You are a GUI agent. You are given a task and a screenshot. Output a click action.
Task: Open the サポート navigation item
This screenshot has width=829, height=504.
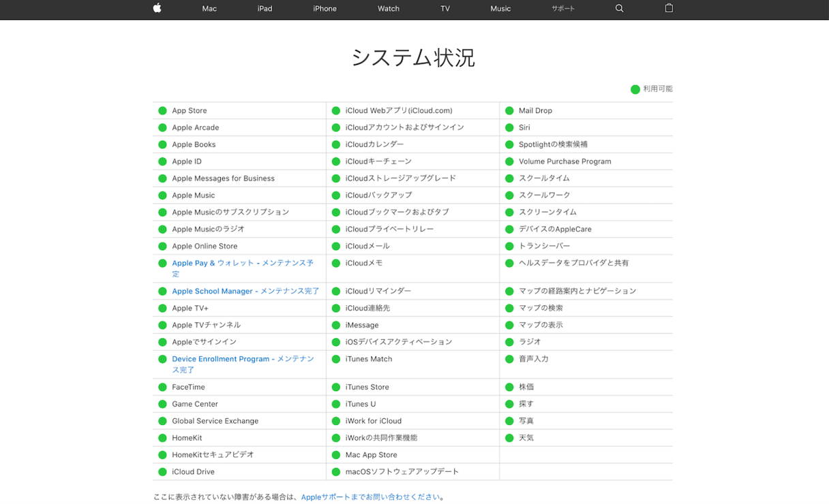(x=562, y=9)
